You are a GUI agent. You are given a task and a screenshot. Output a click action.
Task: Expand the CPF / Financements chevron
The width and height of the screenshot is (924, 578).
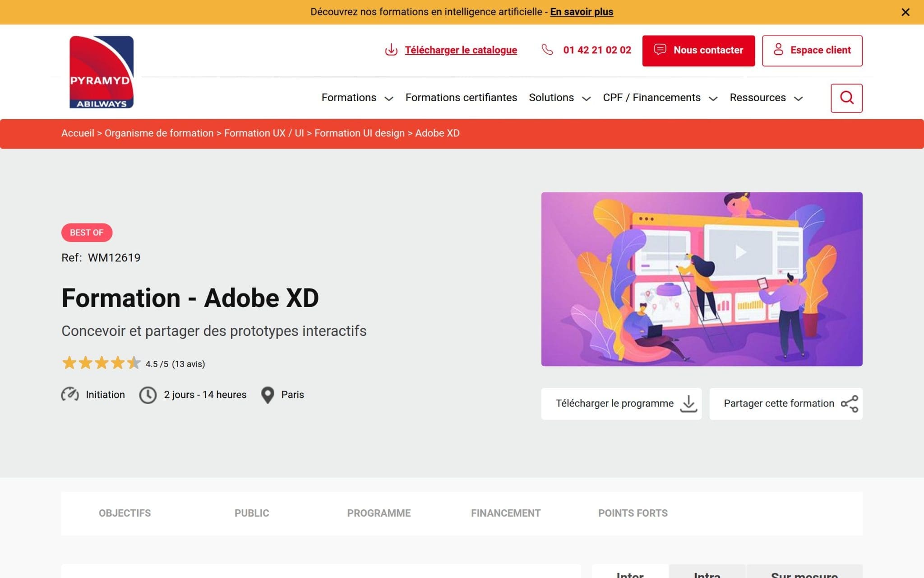[x=713, y=98]
